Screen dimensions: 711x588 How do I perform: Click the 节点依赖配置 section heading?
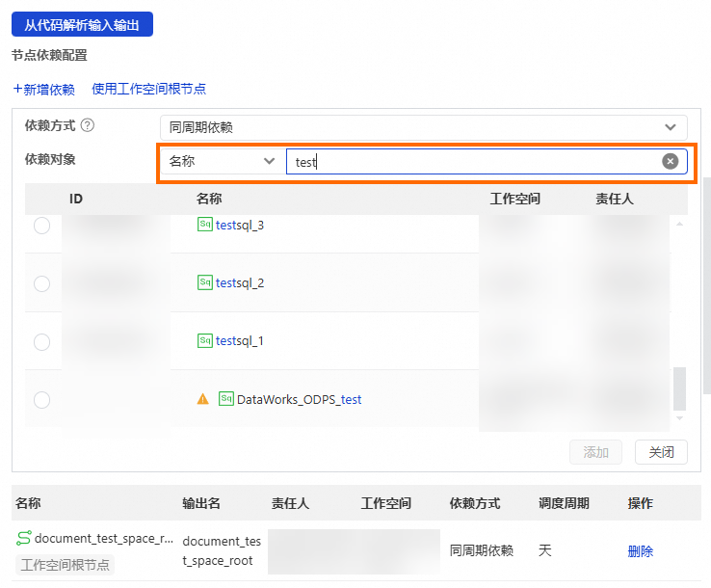pos(49,55)
